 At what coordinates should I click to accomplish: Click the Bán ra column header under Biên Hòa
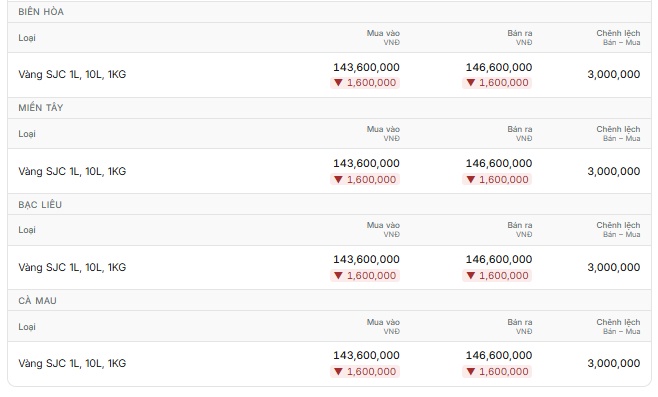pos(520,37)
